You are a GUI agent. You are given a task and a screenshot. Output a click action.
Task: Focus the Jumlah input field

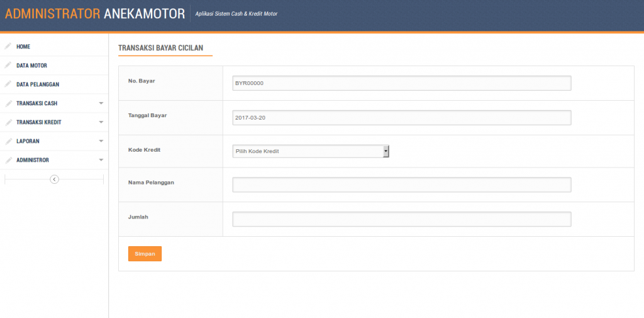(402, 219)
